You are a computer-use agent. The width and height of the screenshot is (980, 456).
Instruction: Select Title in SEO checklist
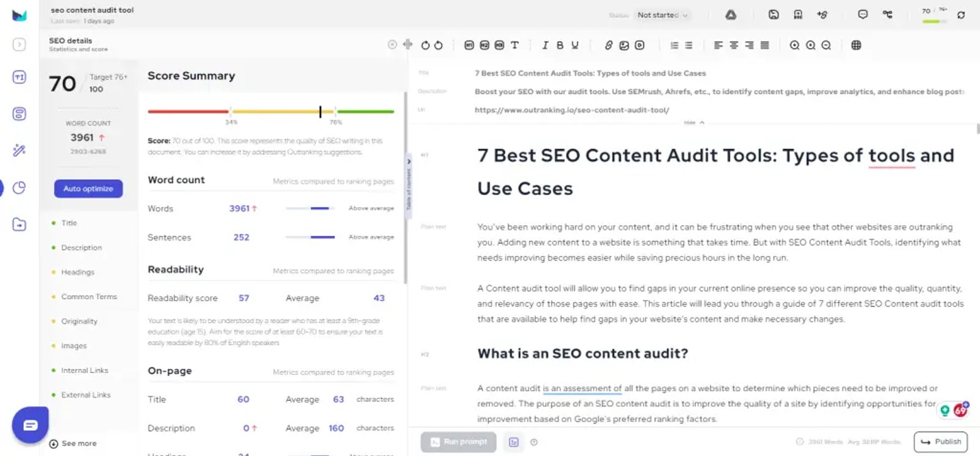[69, 223]
